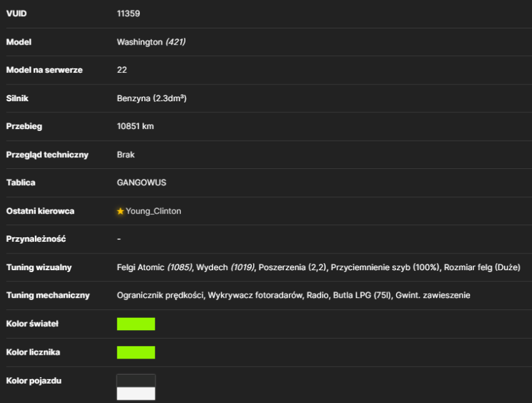The width and height of the screenshot is (532, 403).
Task: Select the white lower Kolor pojazdu swatch
Action: coord(136,393)
